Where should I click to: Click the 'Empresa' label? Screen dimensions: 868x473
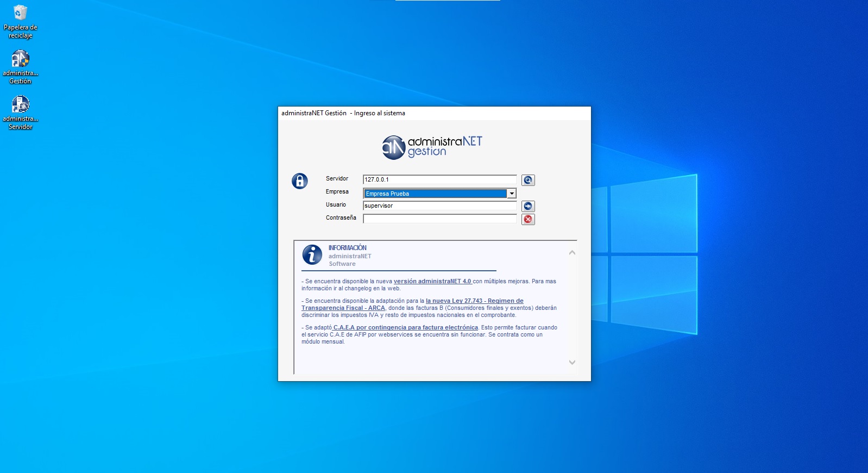pyautogui.click(x=337, y=191)
